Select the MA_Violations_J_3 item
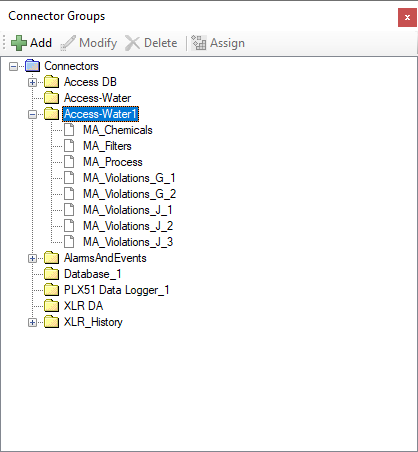Image resolution: width=418 pixels, height=452 pixels. 128,242
